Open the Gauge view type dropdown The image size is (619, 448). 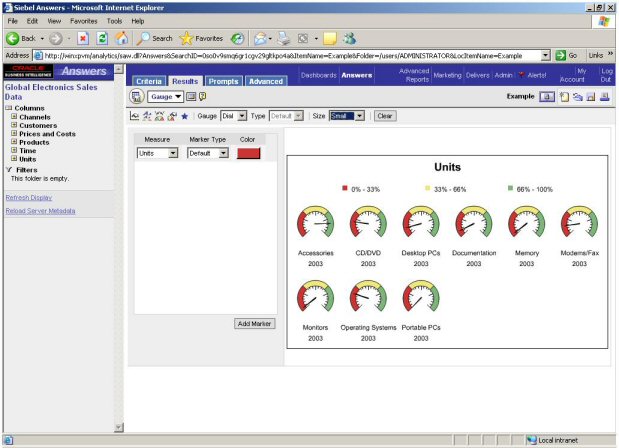point(165,96)
